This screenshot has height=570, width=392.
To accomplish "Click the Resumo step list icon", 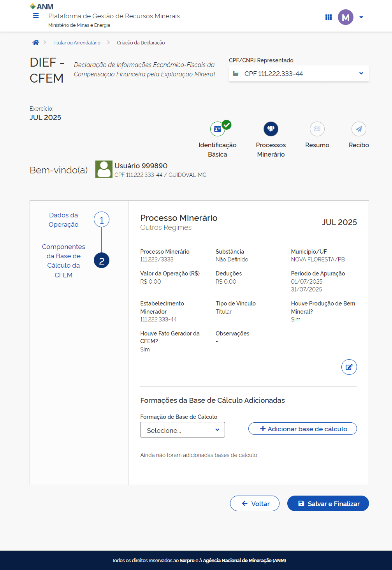I will point(317,129).
